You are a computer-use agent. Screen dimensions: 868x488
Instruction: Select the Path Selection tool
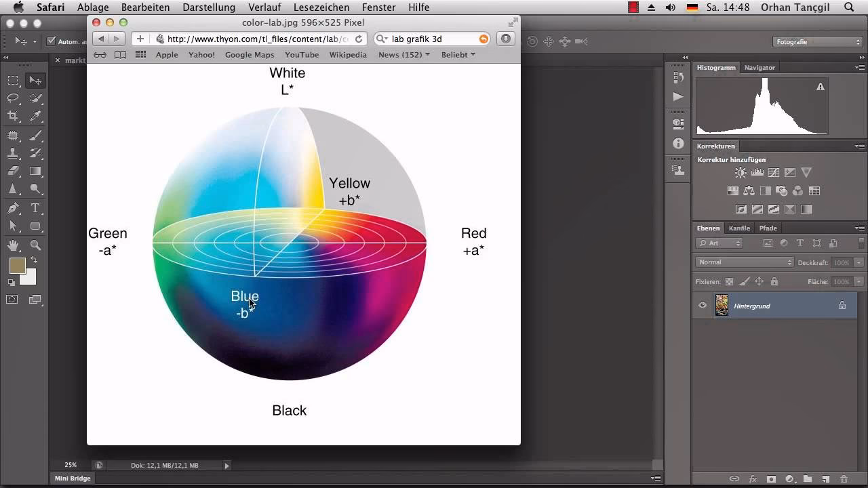[13, 226]
